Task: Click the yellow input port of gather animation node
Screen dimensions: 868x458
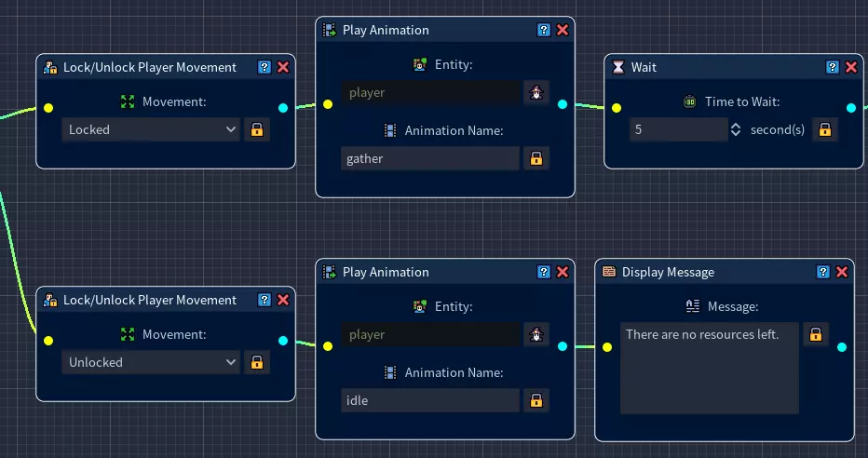Action: point(328,104)
